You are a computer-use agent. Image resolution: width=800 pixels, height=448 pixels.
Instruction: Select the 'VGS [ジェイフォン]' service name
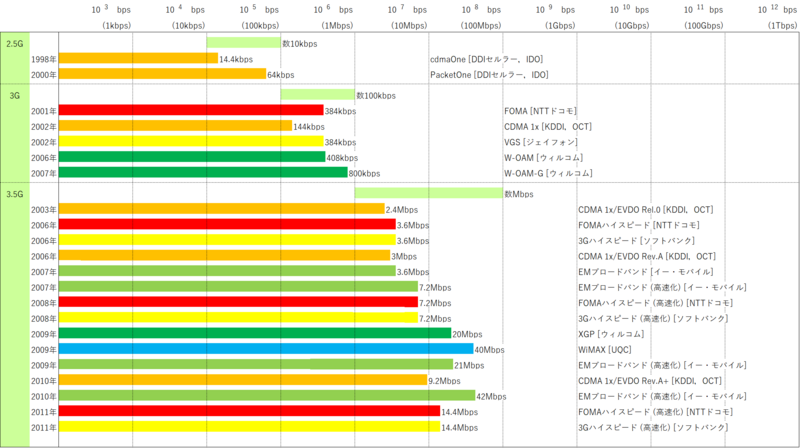[x=541, y=142]
